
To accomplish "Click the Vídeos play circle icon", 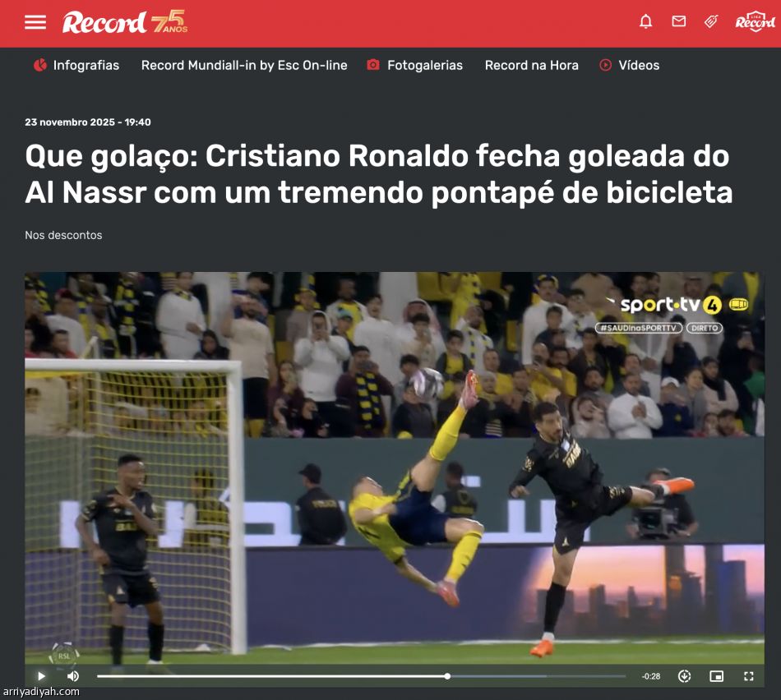I will click(605, 65).
